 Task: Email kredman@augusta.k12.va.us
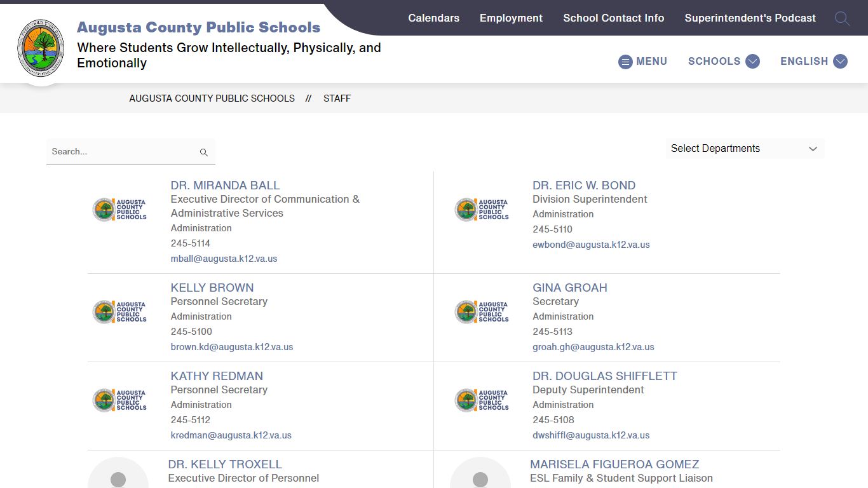point(231,435)
